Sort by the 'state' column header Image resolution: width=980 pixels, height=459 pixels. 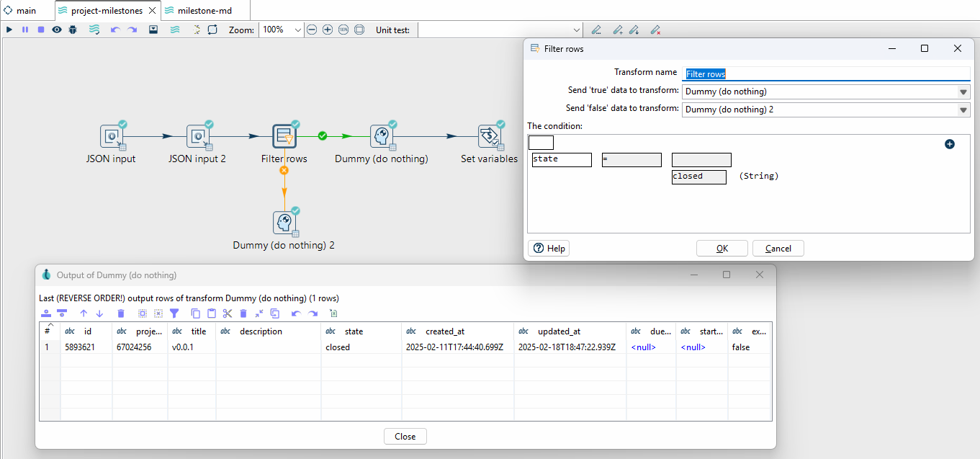[x=361, y=331]
